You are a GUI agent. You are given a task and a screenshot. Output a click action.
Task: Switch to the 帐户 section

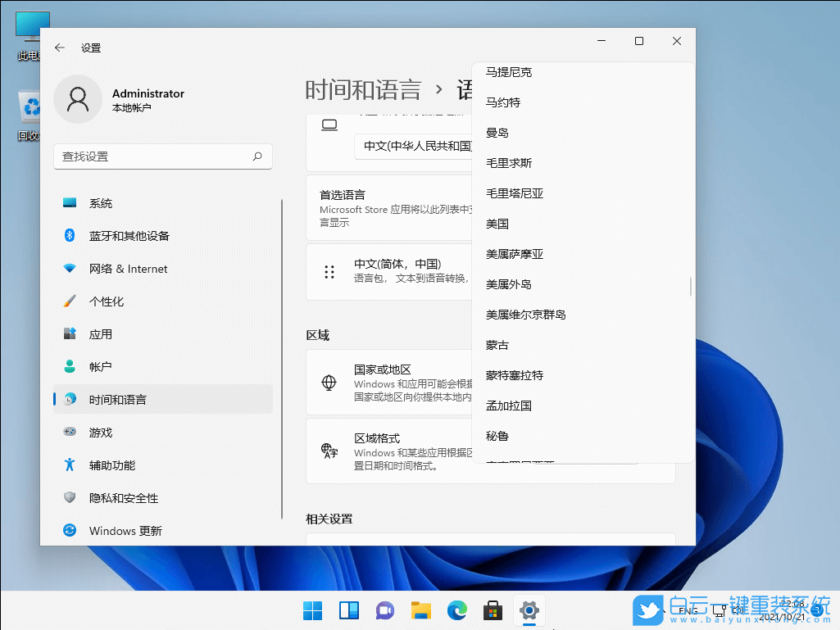pos(70,367)
